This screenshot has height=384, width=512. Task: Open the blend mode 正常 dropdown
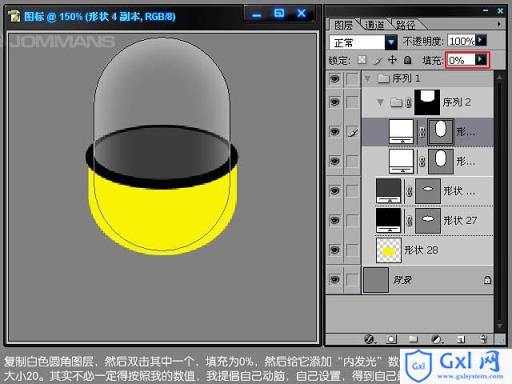[x=391, y=42]
